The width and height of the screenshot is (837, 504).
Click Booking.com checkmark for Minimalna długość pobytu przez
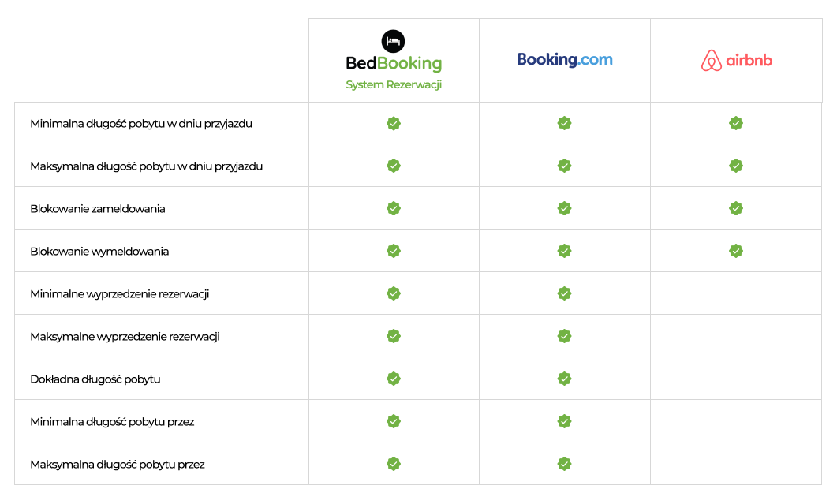[x=564, y=421]
